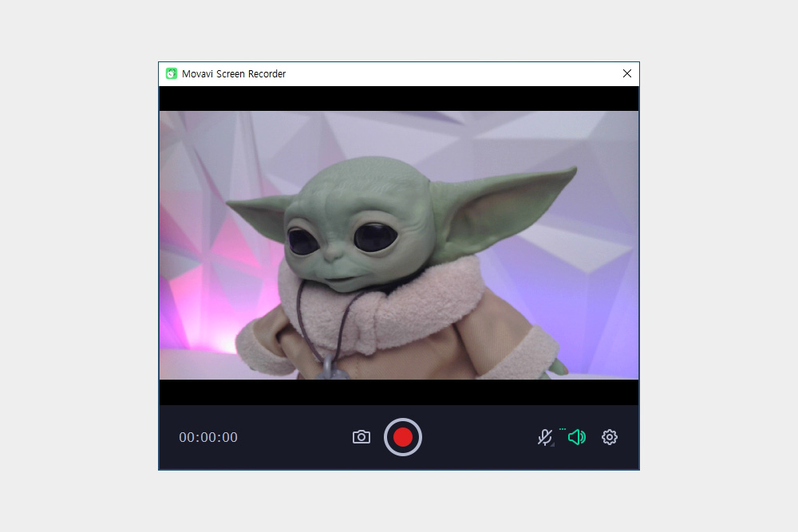
Task: Click the Movavi Screen Recorder app icon
Action: click(172, 73)
